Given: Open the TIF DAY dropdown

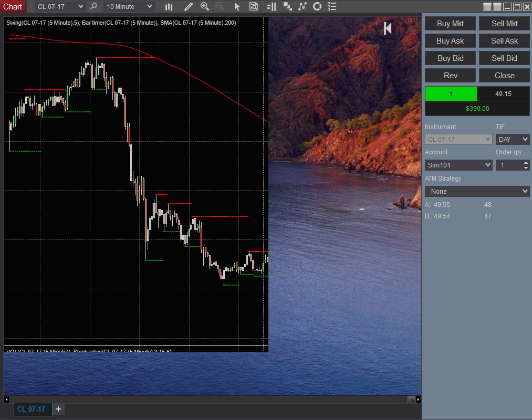Looking at the screenshot, I should point(513,140).
